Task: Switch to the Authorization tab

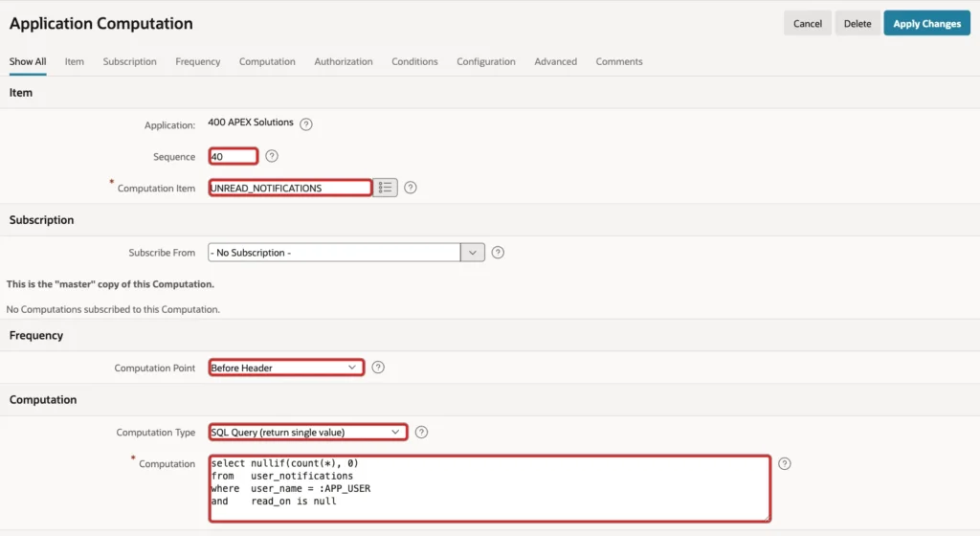Action: pyautogui.click(x=344, y=61)
